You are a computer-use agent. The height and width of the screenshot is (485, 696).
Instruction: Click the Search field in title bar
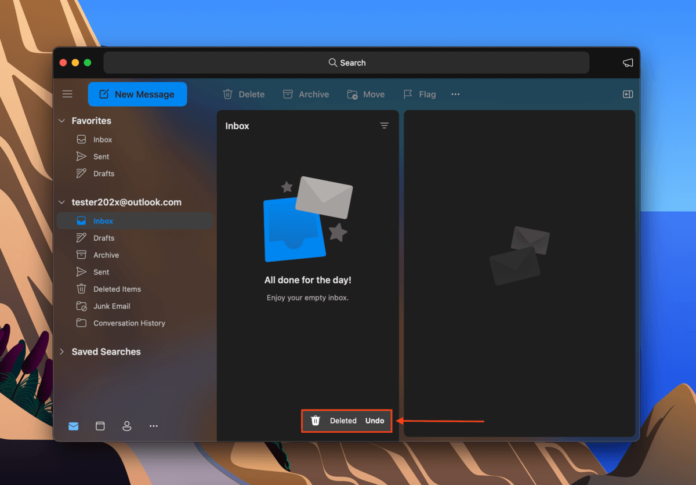pyautogui.click(x=352, y=62)
